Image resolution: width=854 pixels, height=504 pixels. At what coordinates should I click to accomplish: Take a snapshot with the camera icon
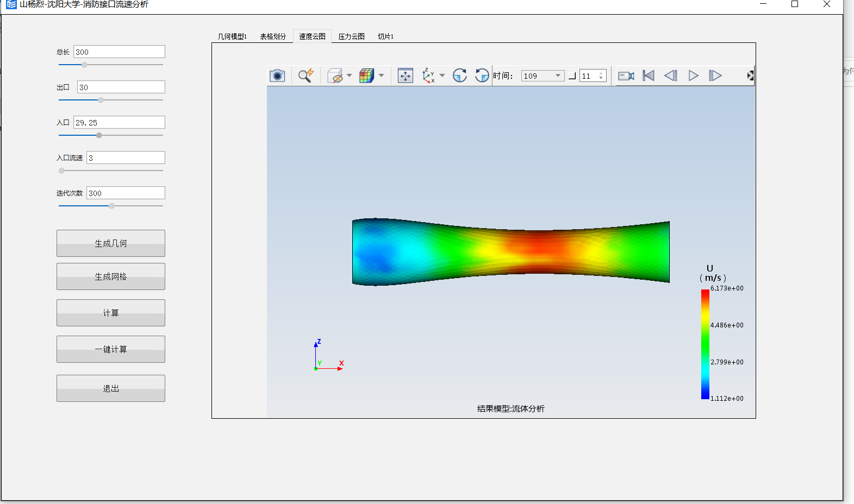277,75
